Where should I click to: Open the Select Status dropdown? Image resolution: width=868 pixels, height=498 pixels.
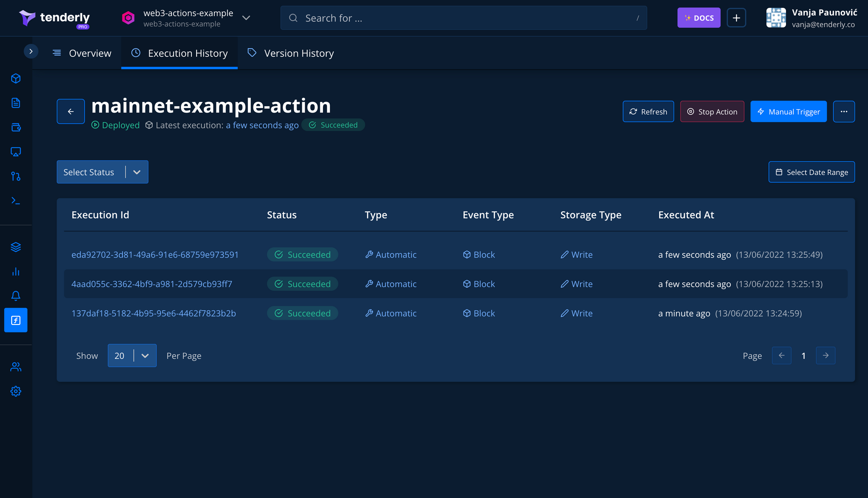pos(102,172)
